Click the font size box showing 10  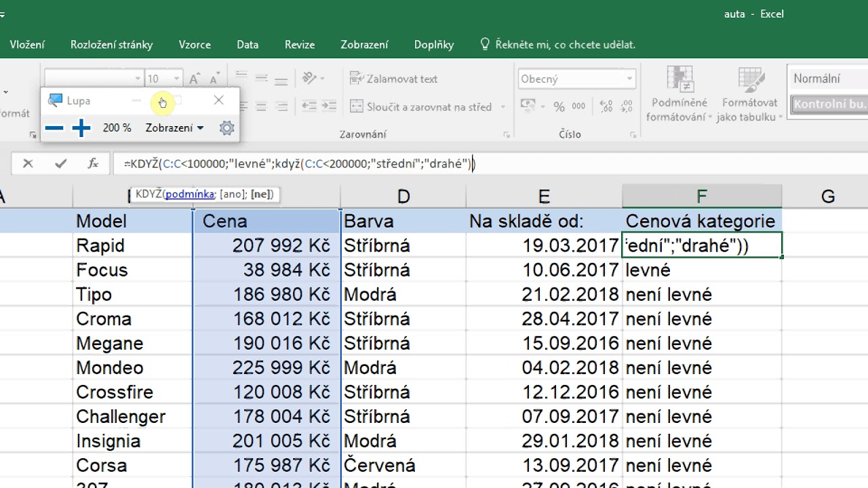point(158,79)
